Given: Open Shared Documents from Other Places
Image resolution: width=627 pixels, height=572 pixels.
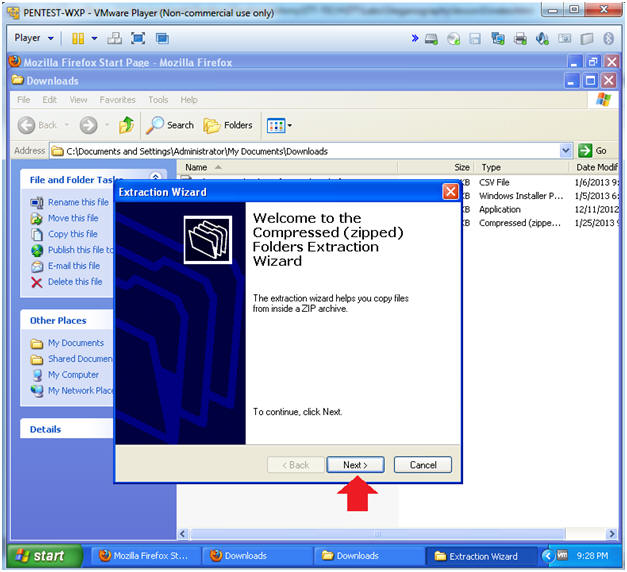Looking at the screenshot, I should 80,359.
